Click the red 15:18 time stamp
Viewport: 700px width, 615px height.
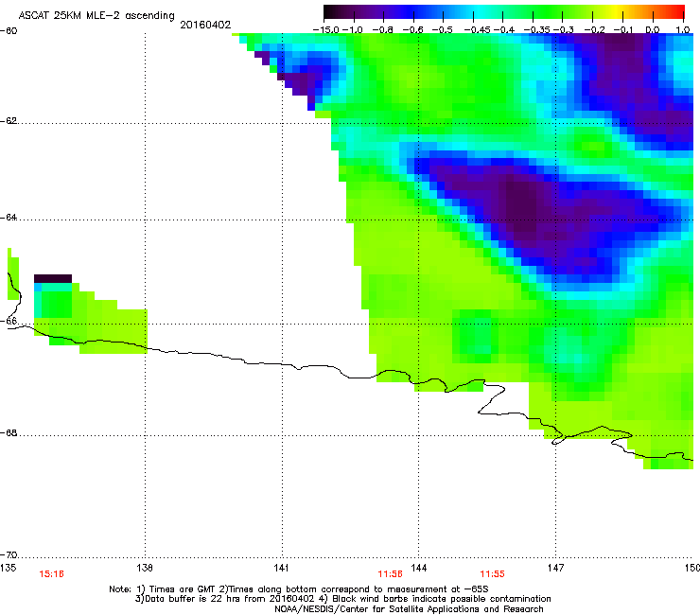click(51, 574)
